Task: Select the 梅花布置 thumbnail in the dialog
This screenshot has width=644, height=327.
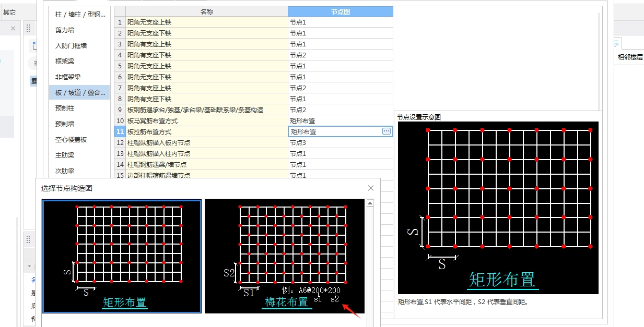Action: pos(285,257)
